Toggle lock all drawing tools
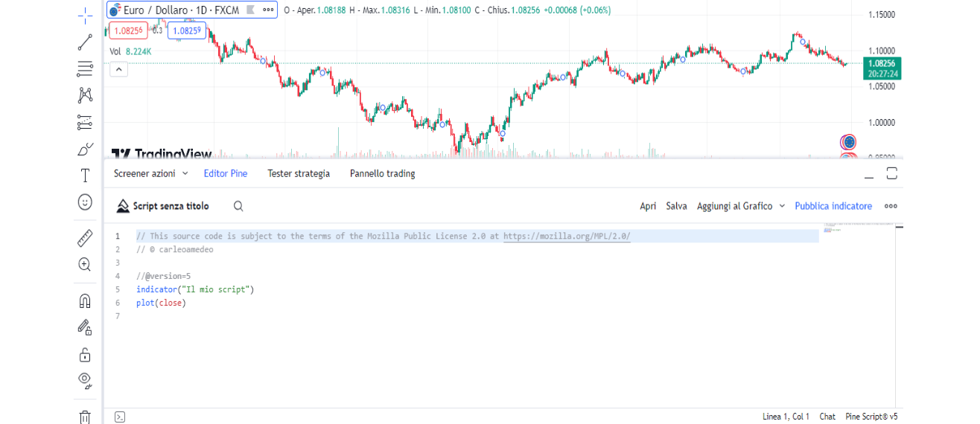The width and height of the screenshot is (980, 424). (85, 354)
